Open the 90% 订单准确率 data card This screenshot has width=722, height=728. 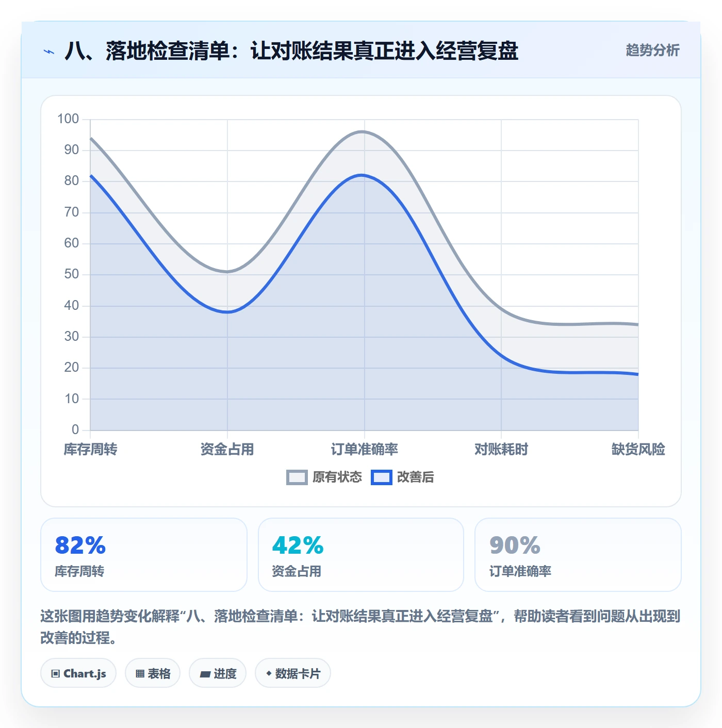[x=578, y=555]
